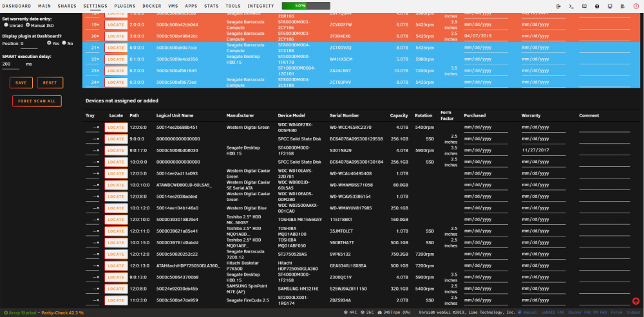Locate the SAMSUNG HM321HI drive
Viewport: 644px width, 317px height.
point(116,289)
